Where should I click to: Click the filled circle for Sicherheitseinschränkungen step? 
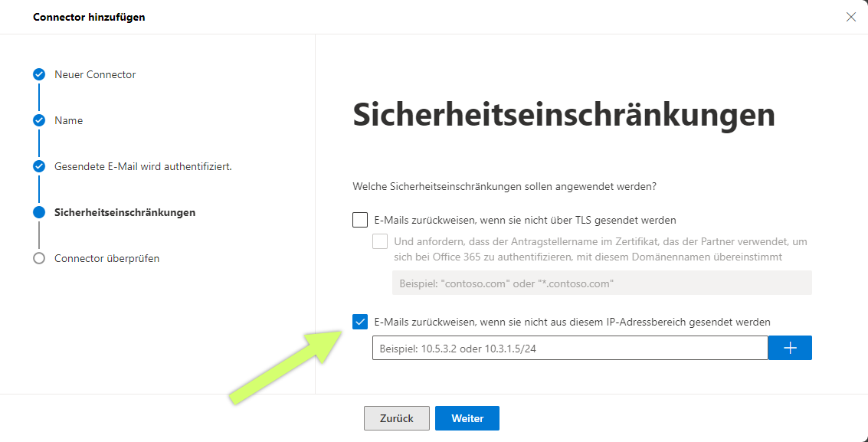click(39, 212)
